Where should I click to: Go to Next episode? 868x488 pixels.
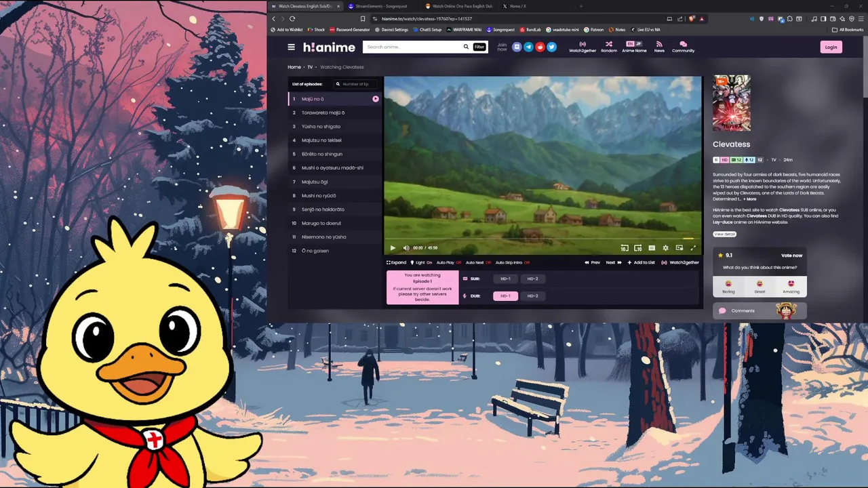(613, 262)
